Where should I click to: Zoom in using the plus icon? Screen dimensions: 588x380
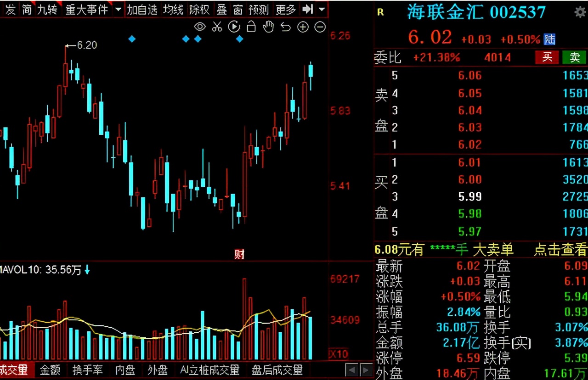click(302, 27)
